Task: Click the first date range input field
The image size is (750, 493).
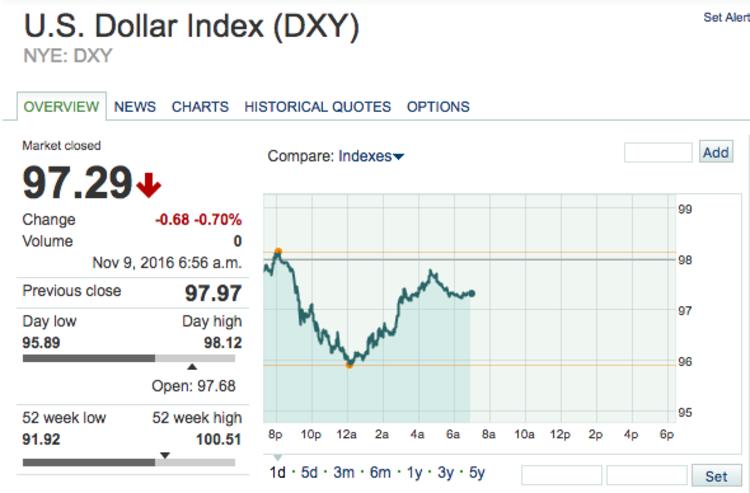Action: tap(561, 475)
